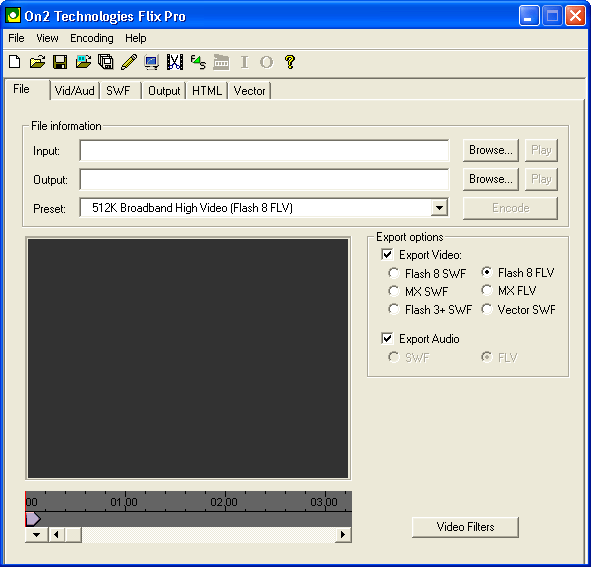Click the grayed letter O icon
The width and height of the screenshot is (591, 567).
coord(266,62)
